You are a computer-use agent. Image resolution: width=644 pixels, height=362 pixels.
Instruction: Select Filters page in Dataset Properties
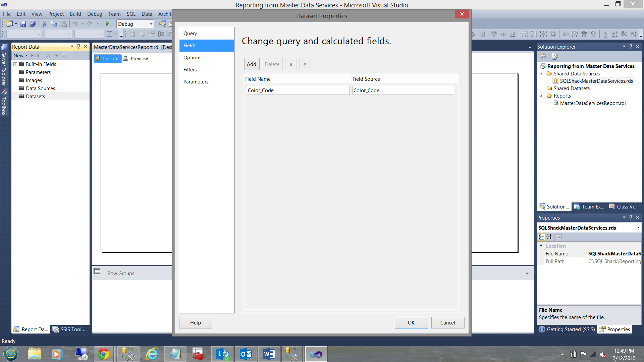point(190,70)
